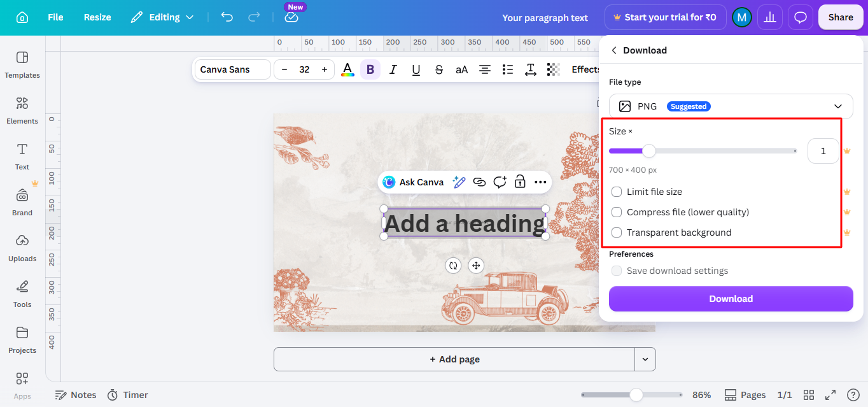868x407 pixels.
Task: Click the rotate handle below heading
Action: [453, 266]
